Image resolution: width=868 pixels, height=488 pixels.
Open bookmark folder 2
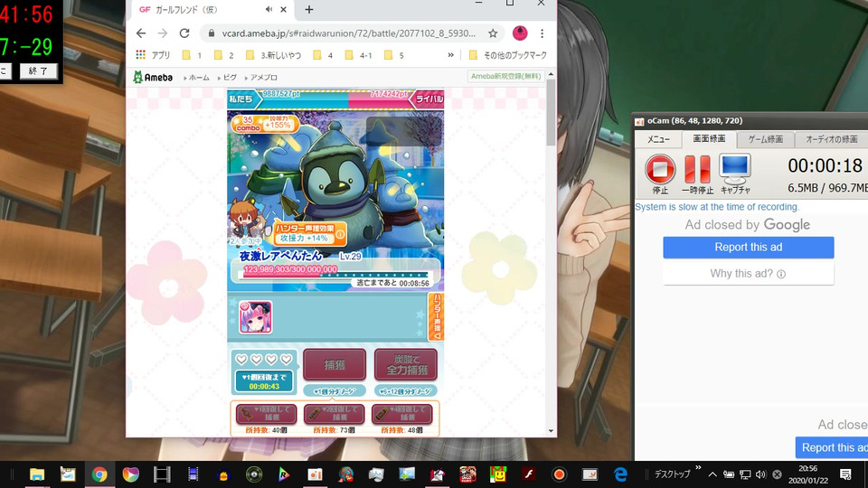(223, 55)
